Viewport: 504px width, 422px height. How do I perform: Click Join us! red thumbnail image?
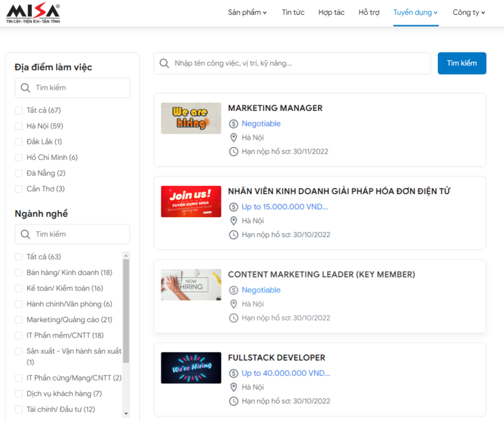[x=191, y=201]
